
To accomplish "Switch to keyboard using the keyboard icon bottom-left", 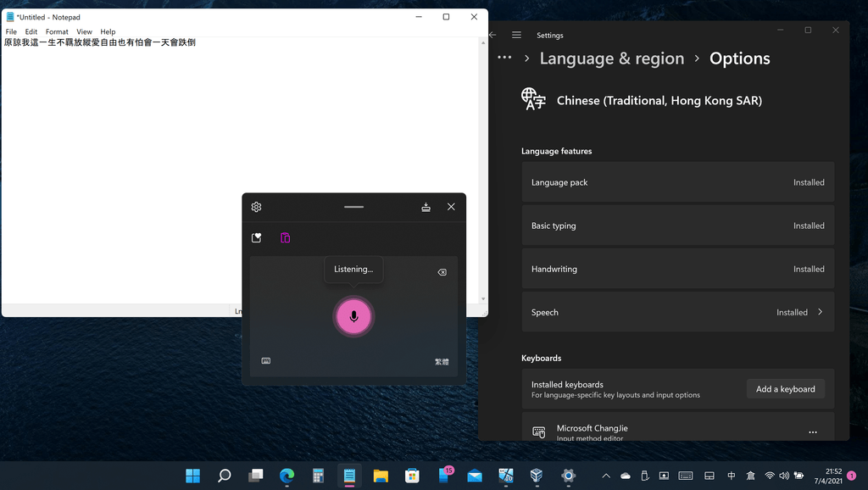I will coord(265,360).
